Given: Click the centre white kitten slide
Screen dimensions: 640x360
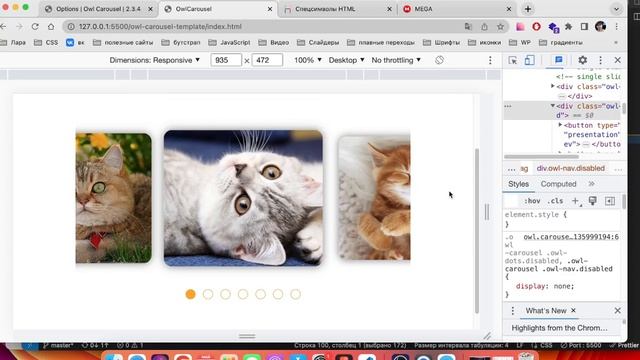Looking at the screenshot, I should 243,198.
